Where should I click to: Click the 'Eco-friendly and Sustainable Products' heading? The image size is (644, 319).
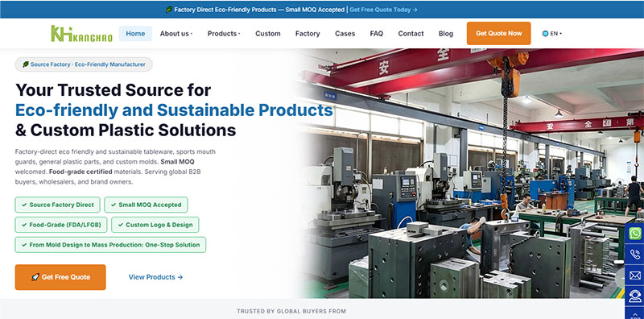pos(174,110)
